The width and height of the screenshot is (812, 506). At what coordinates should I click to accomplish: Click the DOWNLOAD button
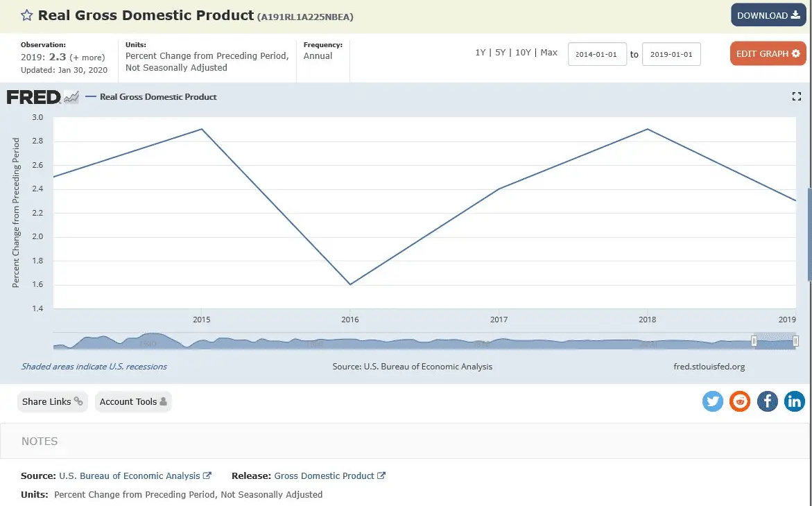pos(768,15)
